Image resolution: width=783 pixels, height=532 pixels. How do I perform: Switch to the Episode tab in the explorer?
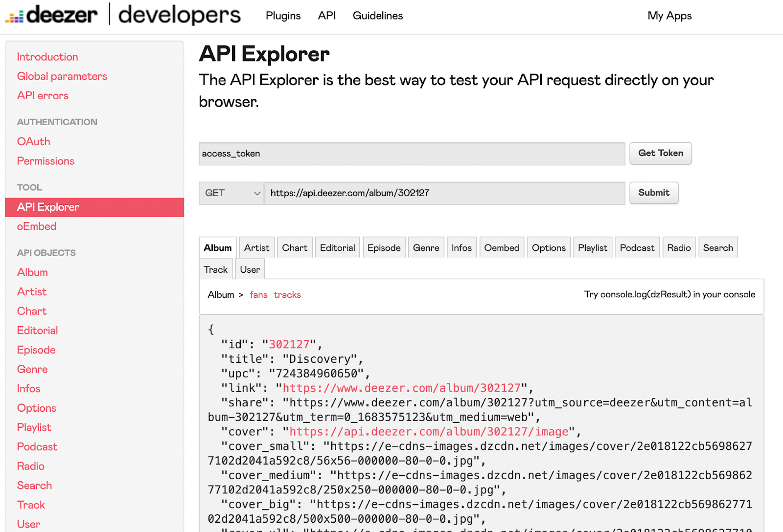[384, 248]
